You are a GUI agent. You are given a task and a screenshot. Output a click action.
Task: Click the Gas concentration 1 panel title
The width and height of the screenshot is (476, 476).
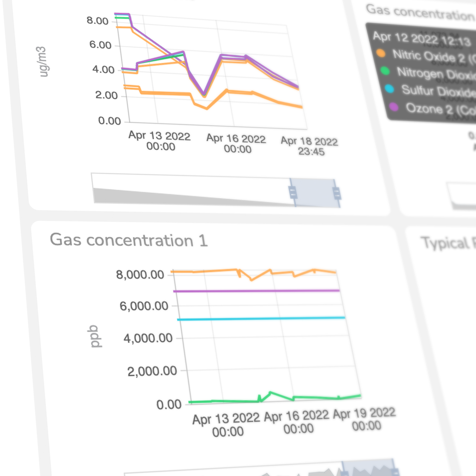click(x=129, y=240)
